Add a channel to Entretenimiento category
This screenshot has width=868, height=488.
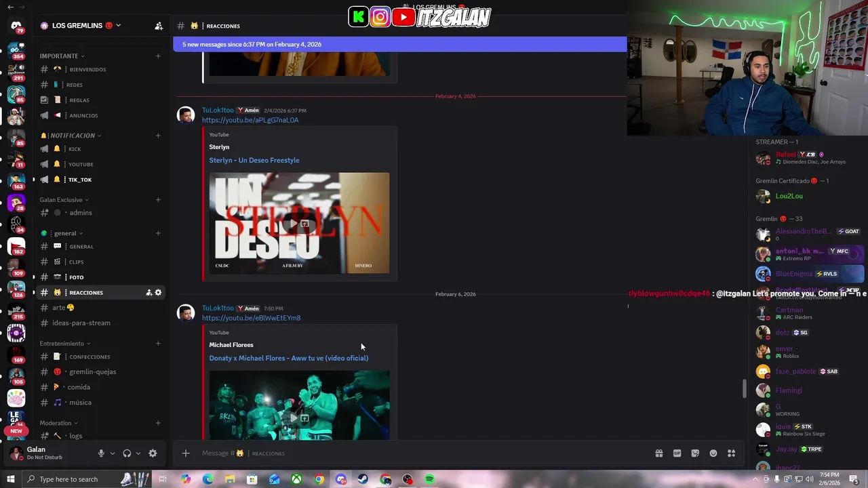[158, 344]
